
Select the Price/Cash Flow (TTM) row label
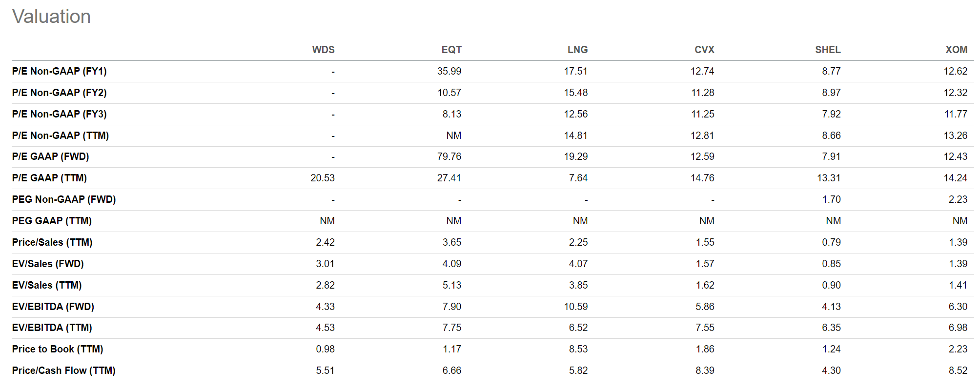[63, 370]
